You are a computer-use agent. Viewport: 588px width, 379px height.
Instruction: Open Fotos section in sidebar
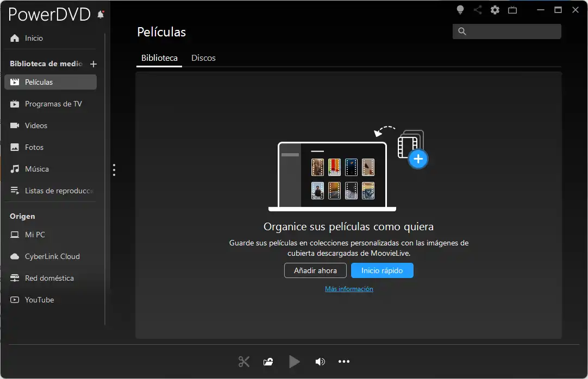point(51,147)
